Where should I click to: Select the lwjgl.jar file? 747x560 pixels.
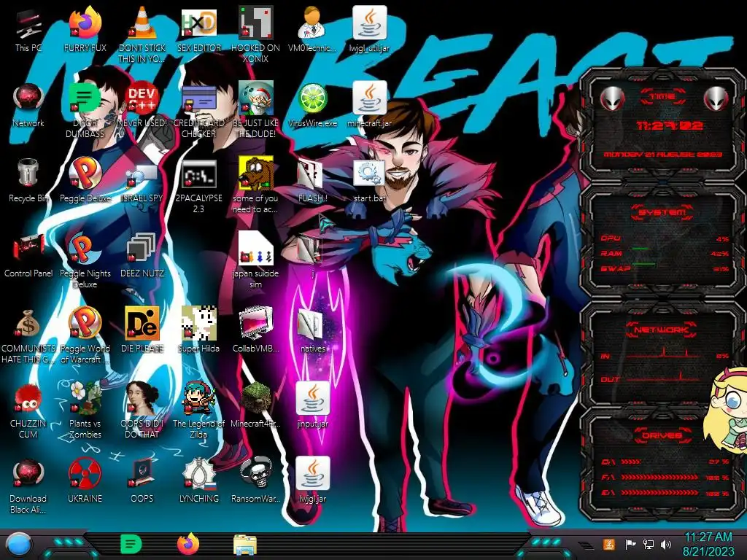pyautogui.click(x=312, y=480)
